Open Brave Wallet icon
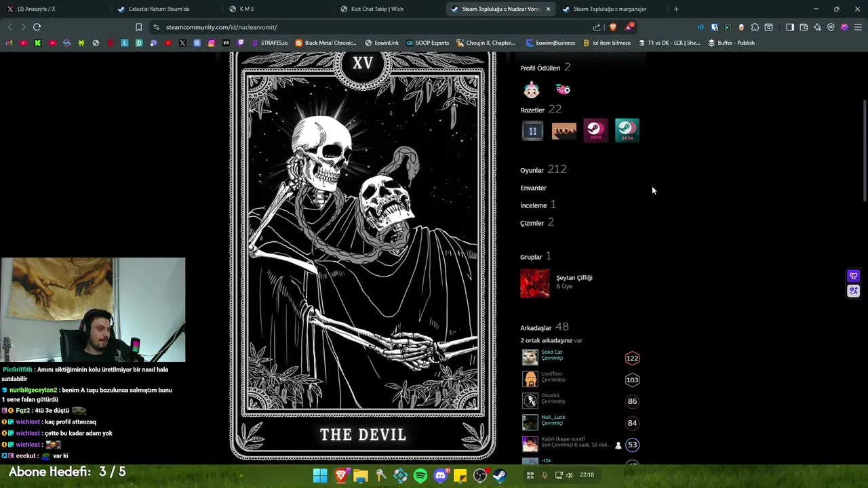The width and height of the screenshot is (868, 488). (x=804, y=27)
